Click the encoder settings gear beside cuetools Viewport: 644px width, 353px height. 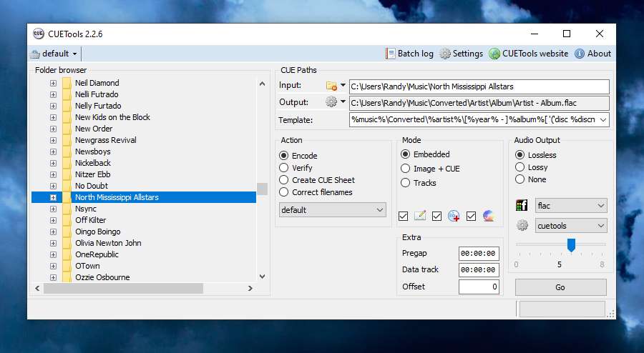tap(522, 225)
